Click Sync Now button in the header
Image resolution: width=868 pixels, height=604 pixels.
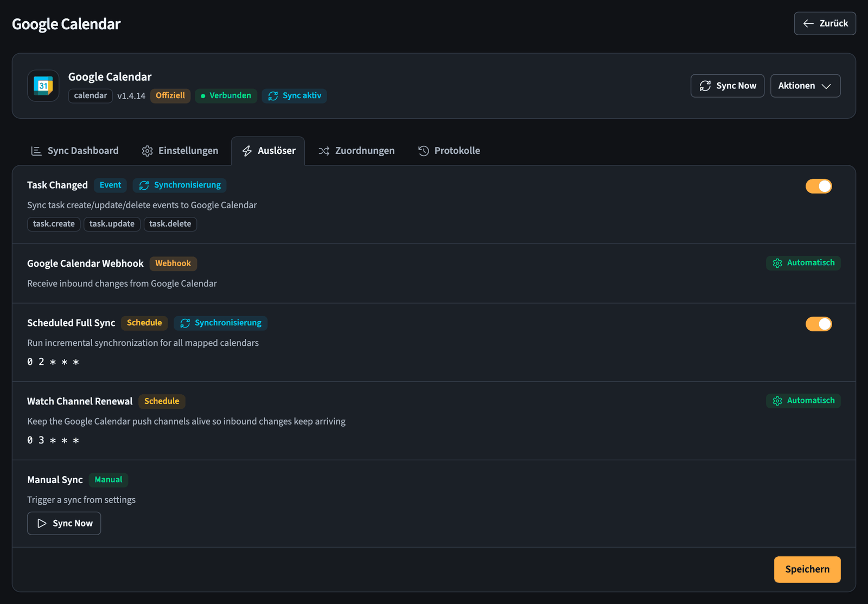727,86
